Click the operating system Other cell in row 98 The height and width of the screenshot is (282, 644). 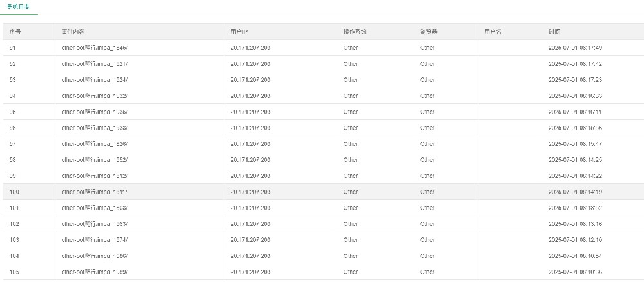(x=351, y=160)
